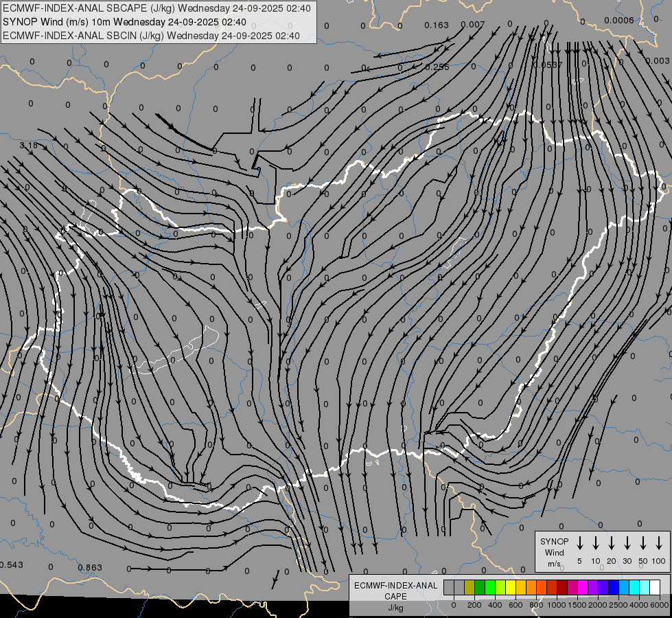
Task: Click the 0.0006 value on the map
Action: click(619, 20)
